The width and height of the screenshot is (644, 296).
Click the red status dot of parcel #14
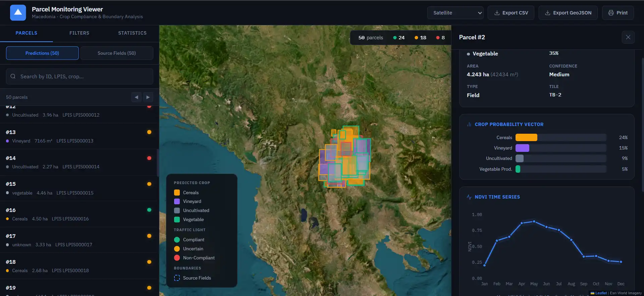[149, 158]
